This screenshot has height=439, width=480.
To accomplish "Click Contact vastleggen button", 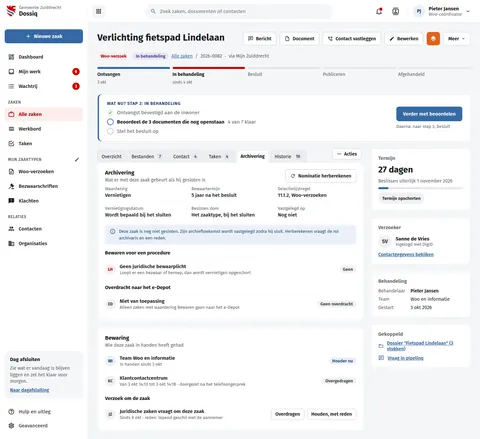I will click(x=352, y=39).
